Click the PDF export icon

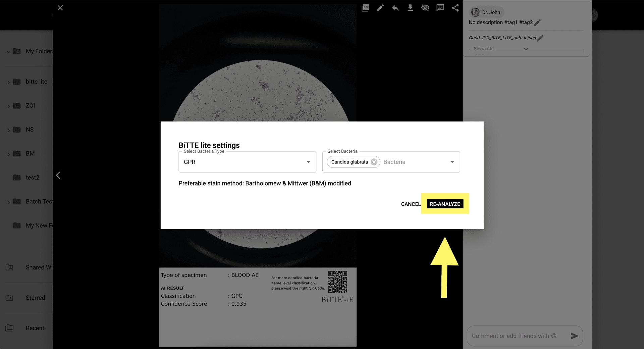365,8
